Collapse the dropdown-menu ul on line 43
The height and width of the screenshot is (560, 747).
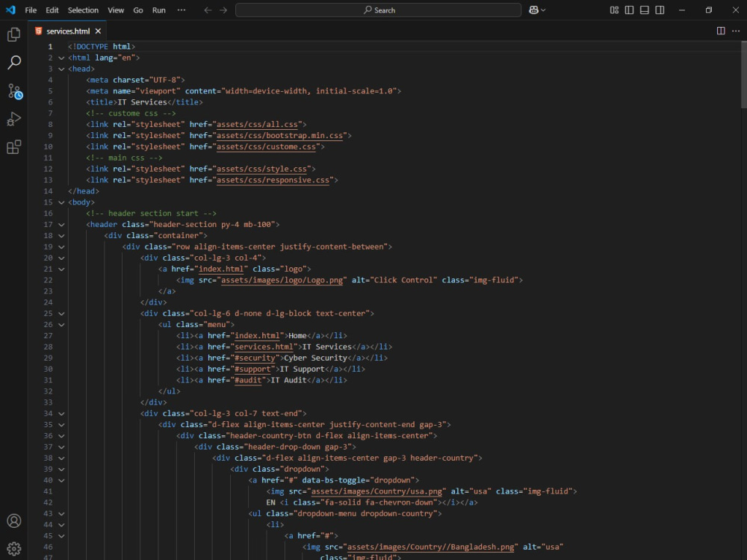point(61,514)
